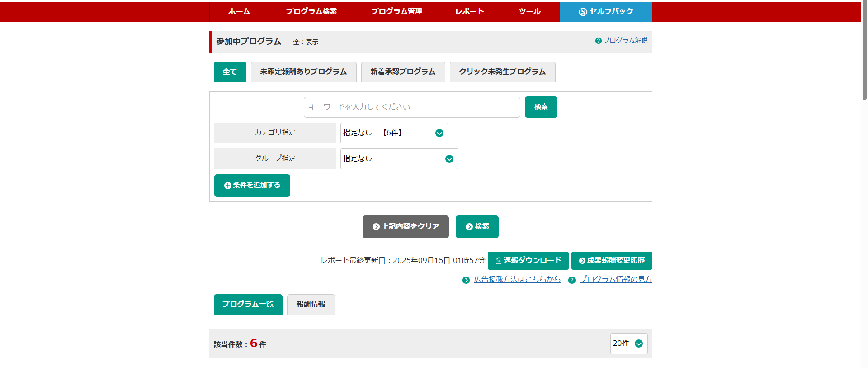Image resolution: width=868 pixels, height=368 pixels.
Task: Select the 報酬情報 tab
Action: tap(311, 304)
